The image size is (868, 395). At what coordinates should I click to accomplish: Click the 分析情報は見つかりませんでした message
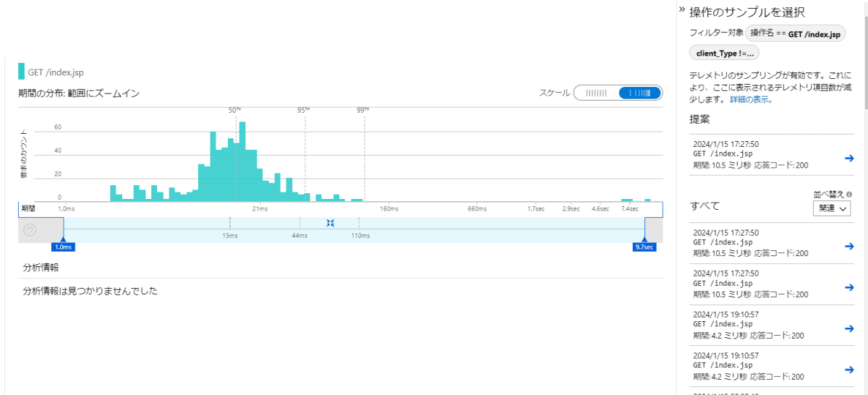click(x=90, y=292)
